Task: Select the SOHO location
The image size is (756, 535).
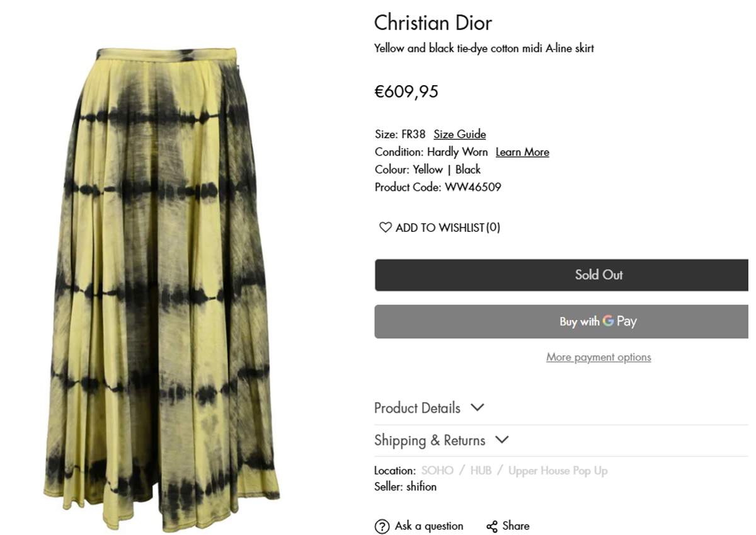Action: click(437, 471)
